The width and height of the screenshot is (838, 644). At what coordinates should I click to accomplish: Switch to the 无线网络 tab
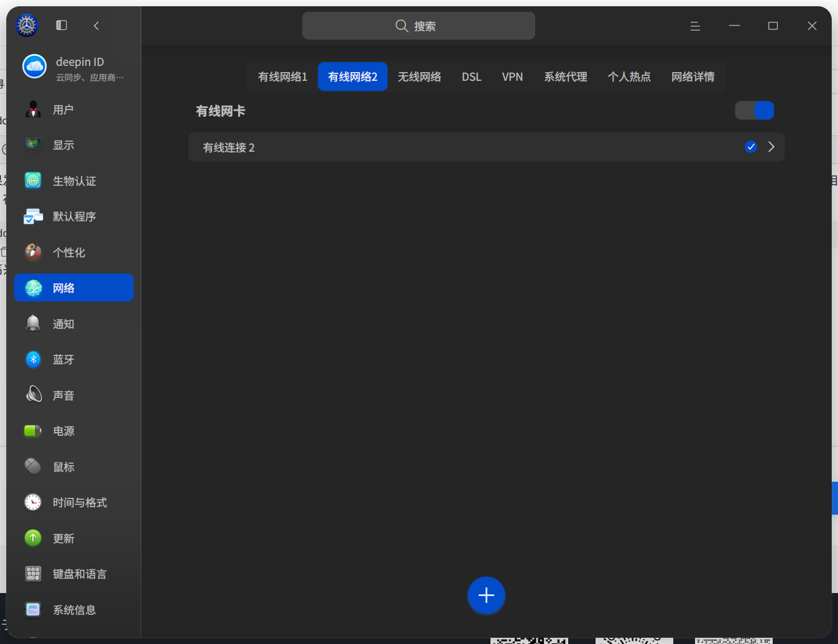click(x=420, y=76)
